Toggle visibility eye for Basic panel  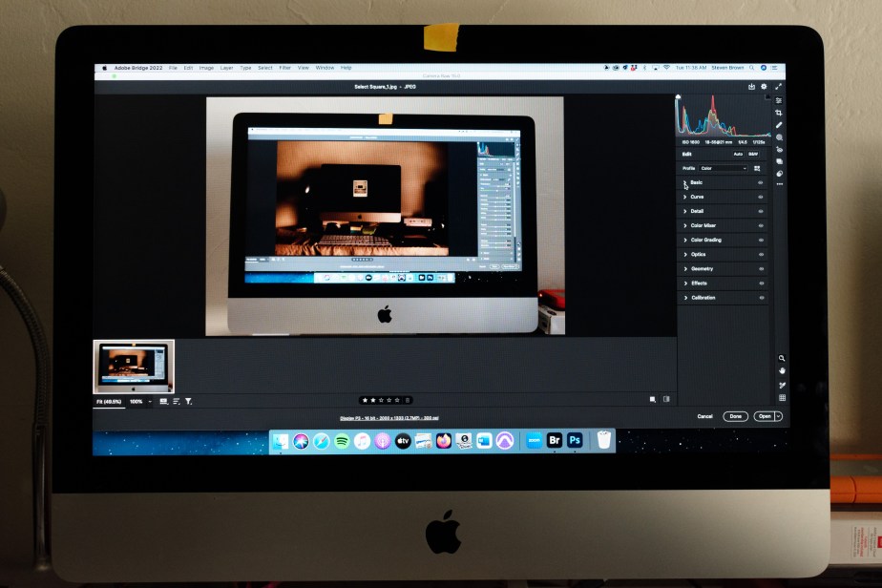click(761, 182)
